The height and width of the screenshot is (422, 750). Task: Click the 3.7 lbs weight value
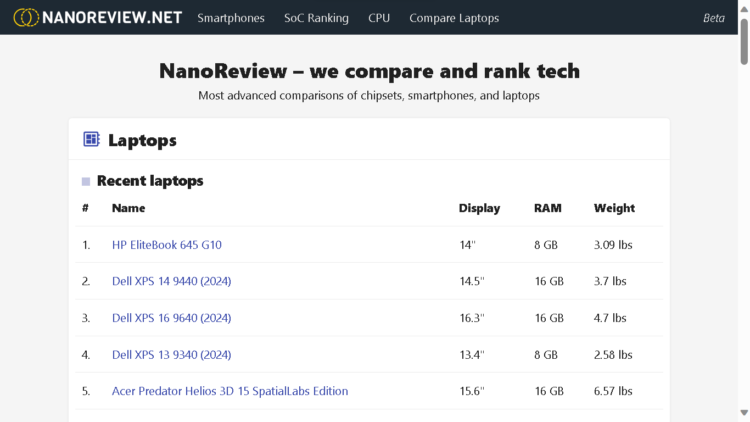(x=610, y=281)
